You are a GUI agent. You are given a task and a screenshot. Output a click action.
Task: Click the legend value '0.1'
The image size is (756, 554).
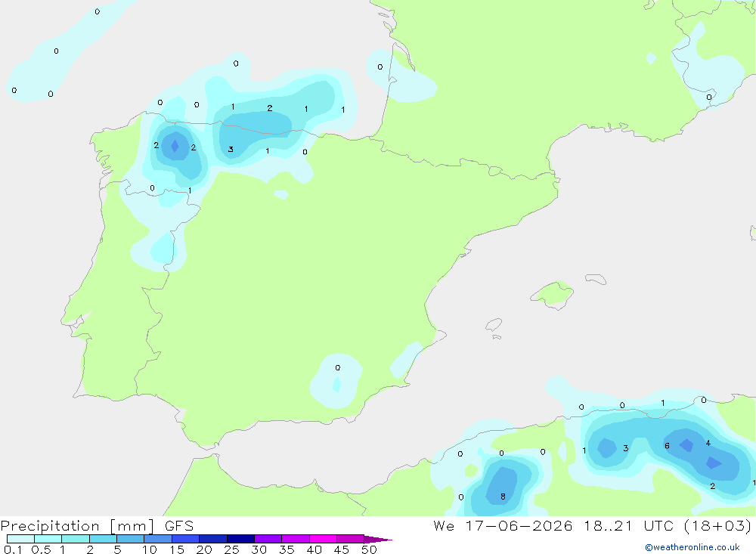[x=13, y=549]
